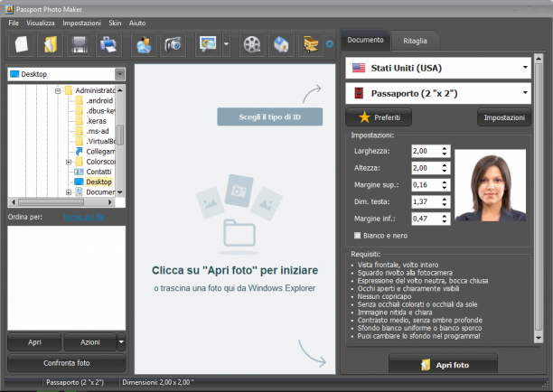This screenshot has width=553, height=392.
Task: Select the .ms-ad folder
Action: (98, 131)
